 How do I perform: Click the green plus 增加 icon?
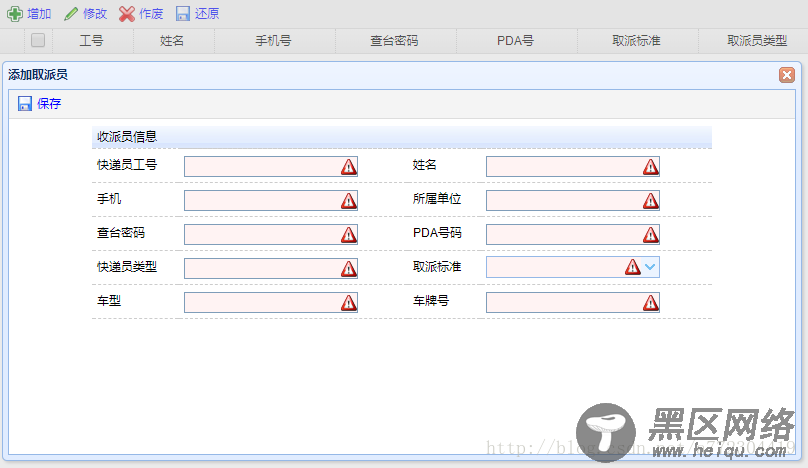click(14, 14)
